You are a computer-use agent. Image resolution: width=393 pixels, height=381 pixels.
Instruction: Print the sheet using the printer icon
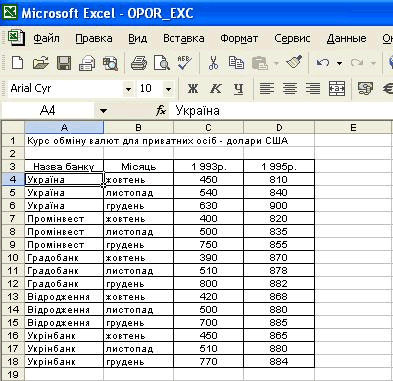coord(139,63)
